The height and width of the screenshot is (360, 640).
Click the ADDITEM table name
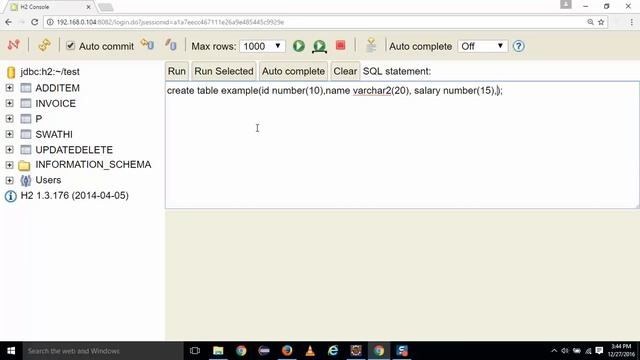click(x=58, y=88)
